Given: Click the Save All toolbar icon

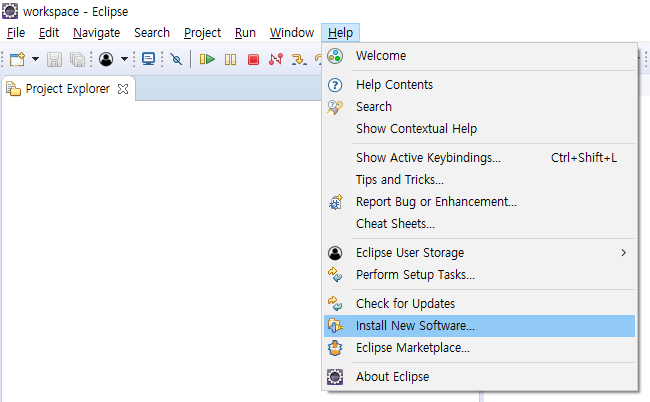Looking at the screenshot, I should (78, 60).
